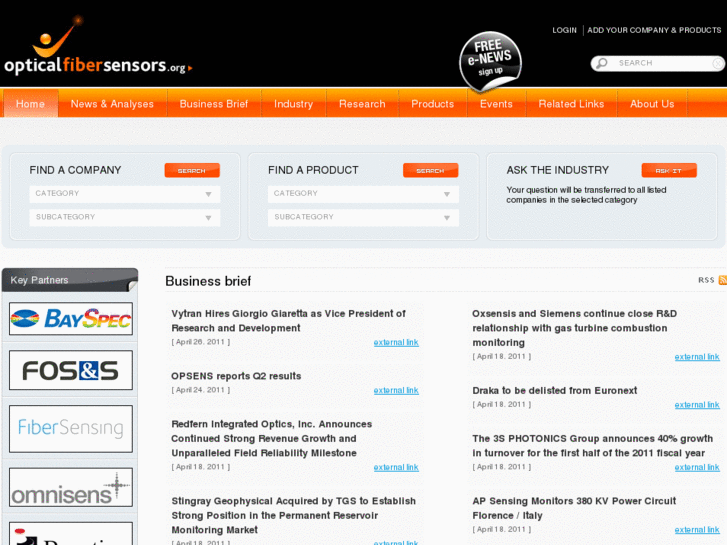The width and height of the screenshot is (727, 545).
Task: Open Related Links menu
Action: [x=571, y=103]
